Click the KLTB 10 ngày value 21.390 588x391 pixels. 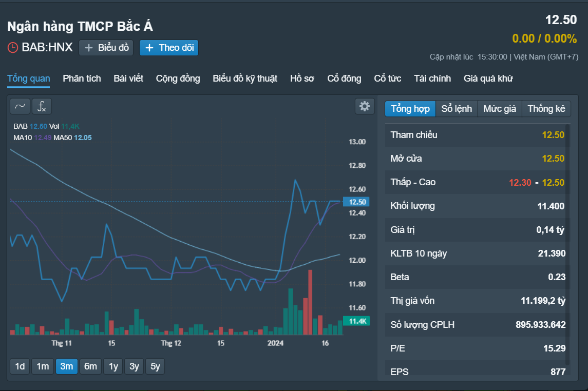click(x=552, y=253)
